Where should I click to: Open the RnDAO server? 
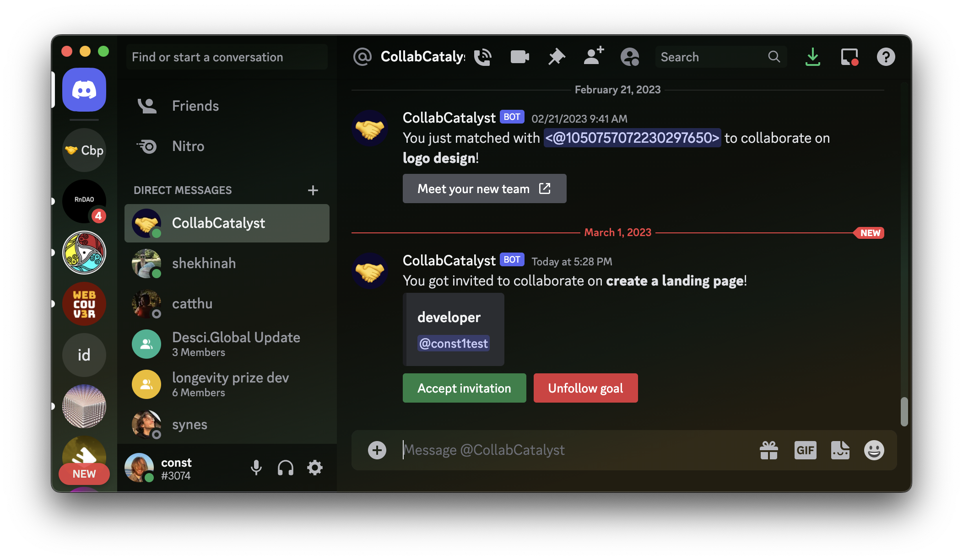pos(84,201)
